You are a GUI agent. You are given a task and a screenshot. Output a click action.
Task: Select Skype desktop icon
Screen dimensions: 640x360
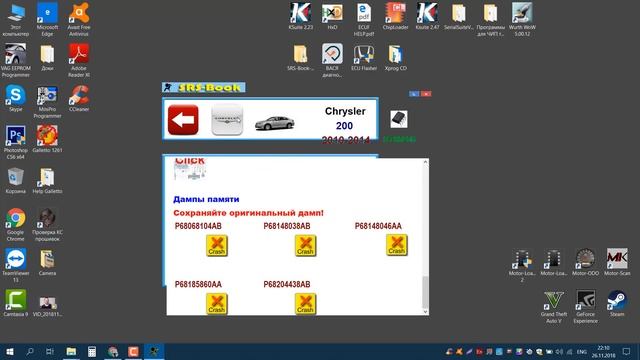16,98
